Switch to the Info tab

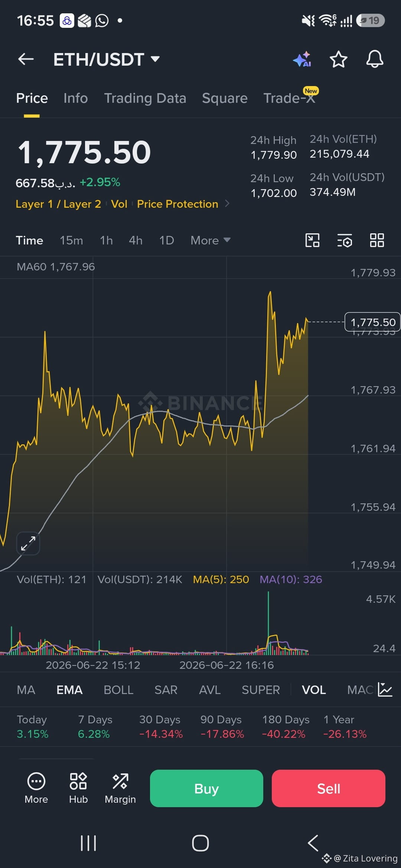click(75, 98)
